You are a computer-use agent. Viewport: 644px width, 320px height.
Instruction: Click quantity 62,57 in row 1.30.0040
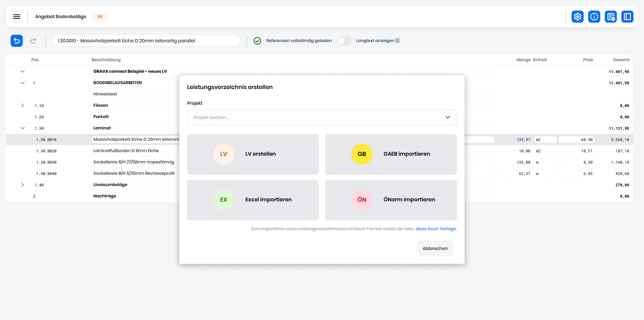click(x=514, y=173)
